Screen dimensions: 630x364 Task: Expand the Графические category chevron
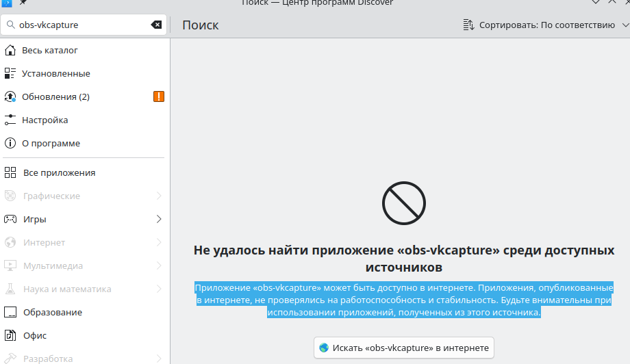[x=159, y=196]
